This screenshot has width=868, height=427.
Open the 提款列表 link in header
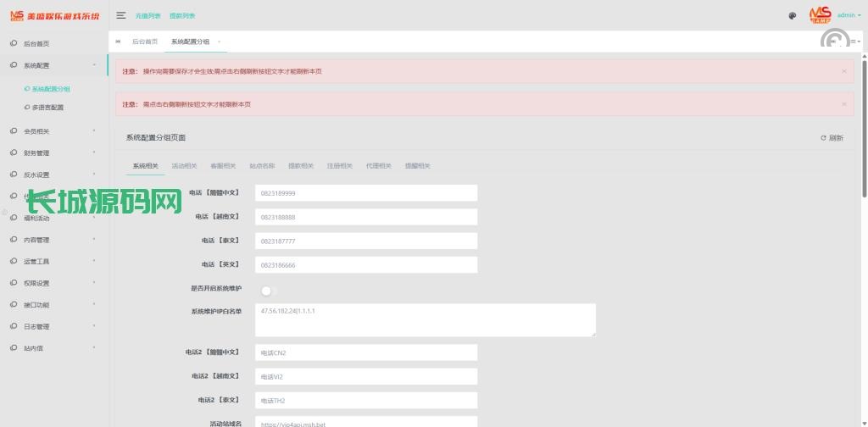[181, 16]
